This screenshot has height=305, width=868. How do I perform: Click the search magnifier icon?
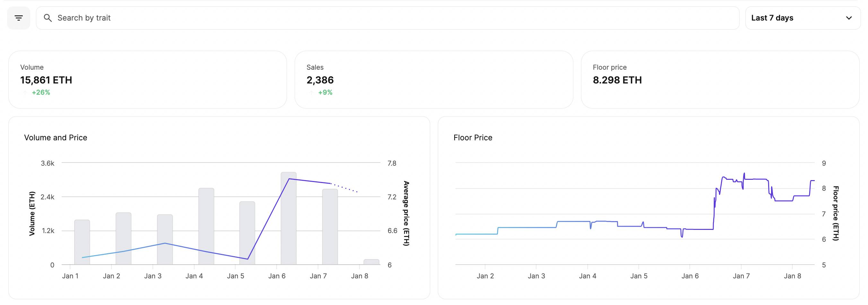tap(48, 18)
